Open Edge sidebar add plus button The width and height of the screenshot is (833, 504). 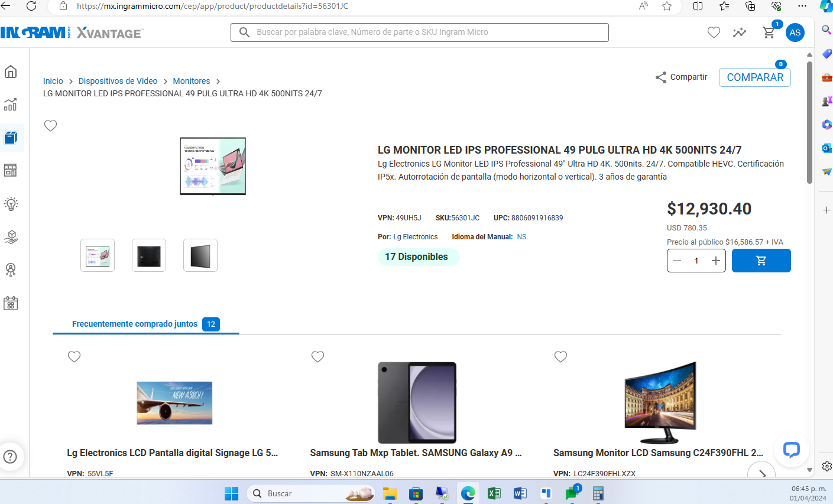826,210
